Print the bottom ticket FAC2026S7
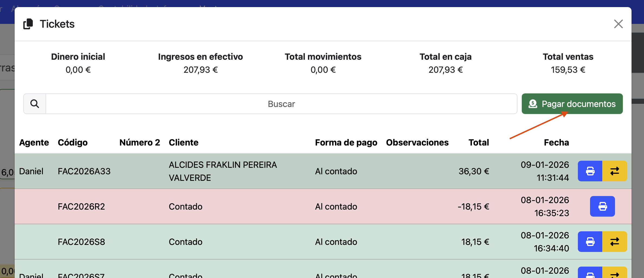 (x=590, y=274)
